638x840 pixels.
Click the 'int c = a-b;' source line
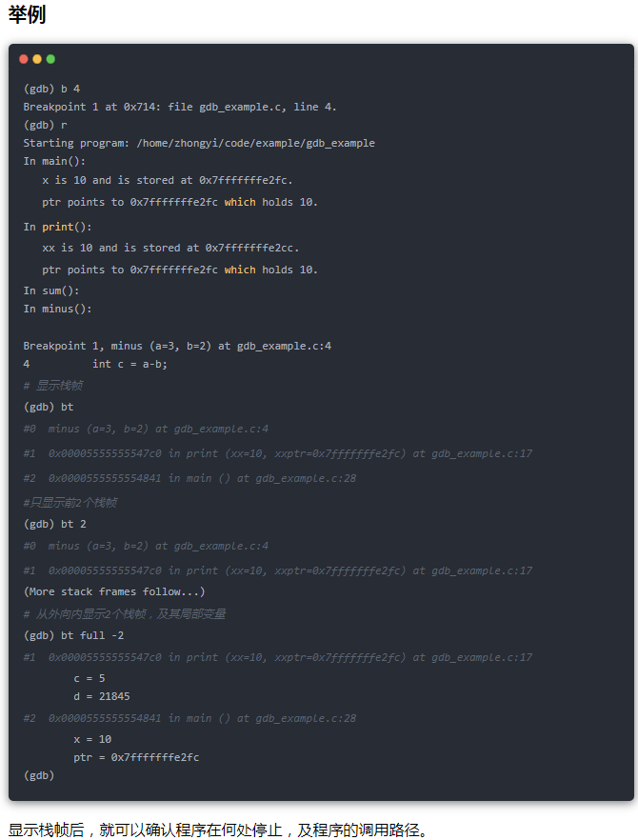(x=130, y=364)
